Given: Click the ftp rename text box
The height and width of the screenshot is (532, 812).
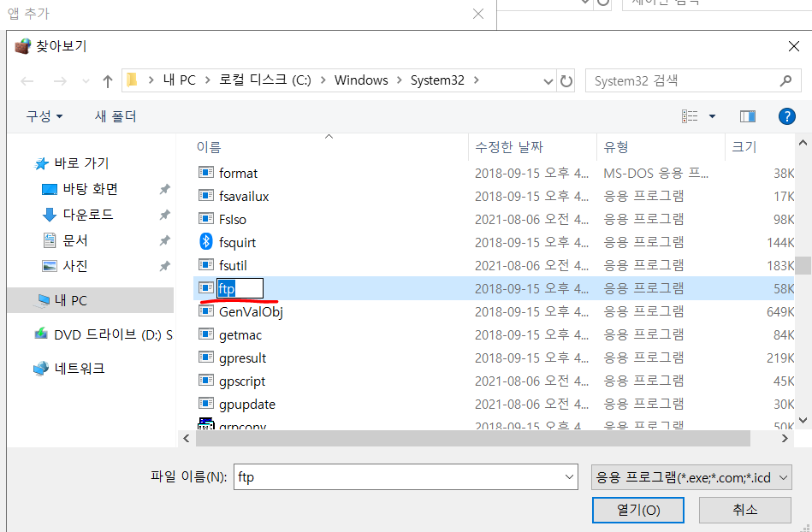Looking at the screenshot, I should coord(240,288).
